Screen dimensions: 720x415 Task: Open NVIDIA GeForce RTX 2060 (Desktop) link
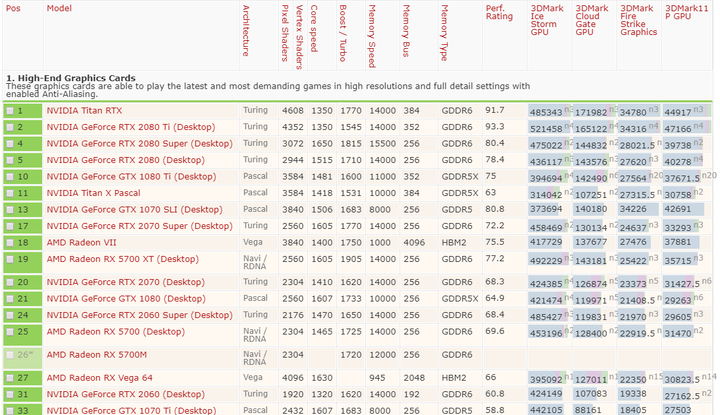pyautogui.click(x=125, y=394)
